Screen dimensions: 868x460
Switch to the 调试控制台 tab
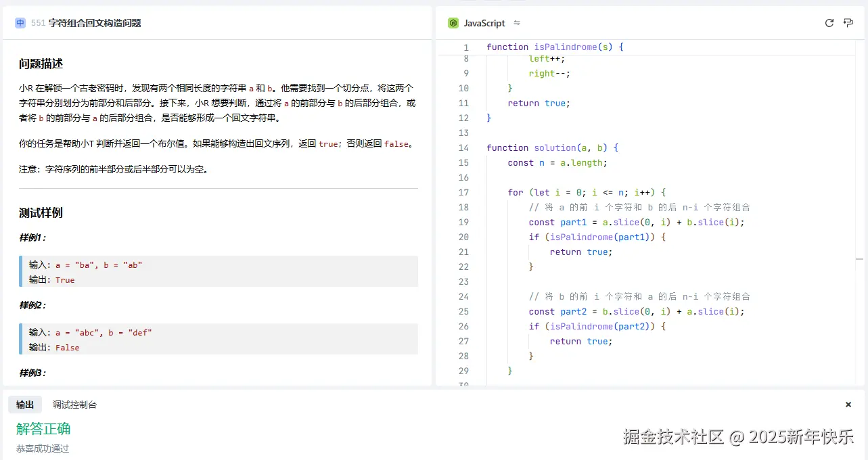pyautogui.click(x=74, y=405)
